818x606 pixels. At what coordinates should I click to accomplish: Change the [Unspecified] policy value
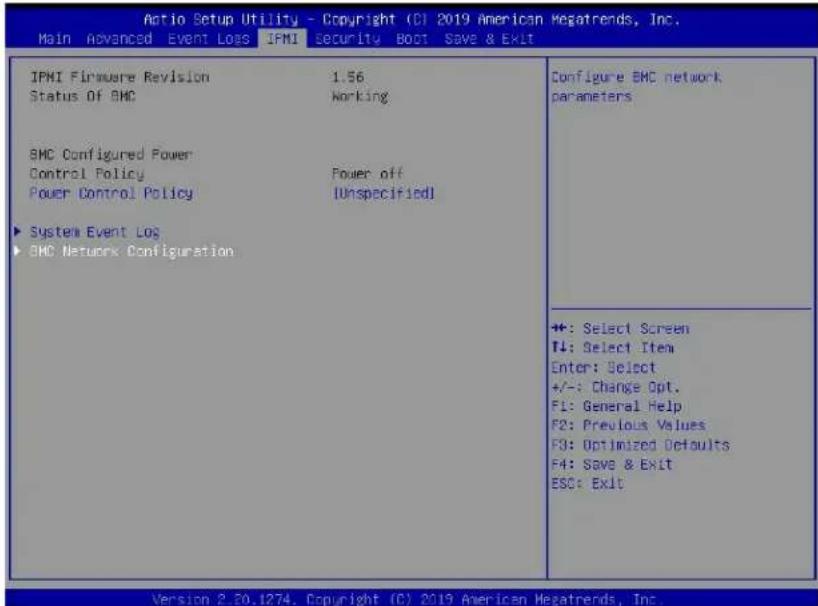[x=384, y=193]
